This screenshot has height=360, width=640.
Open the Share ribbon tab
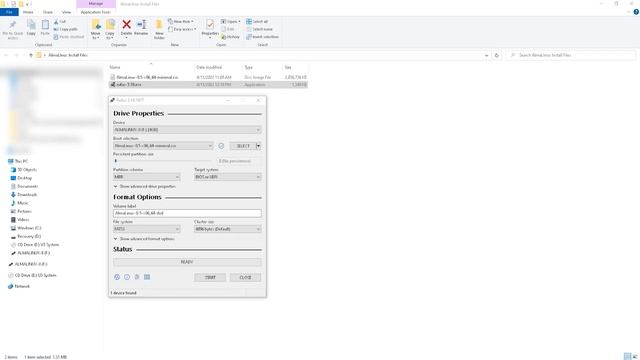coord(48,12)
